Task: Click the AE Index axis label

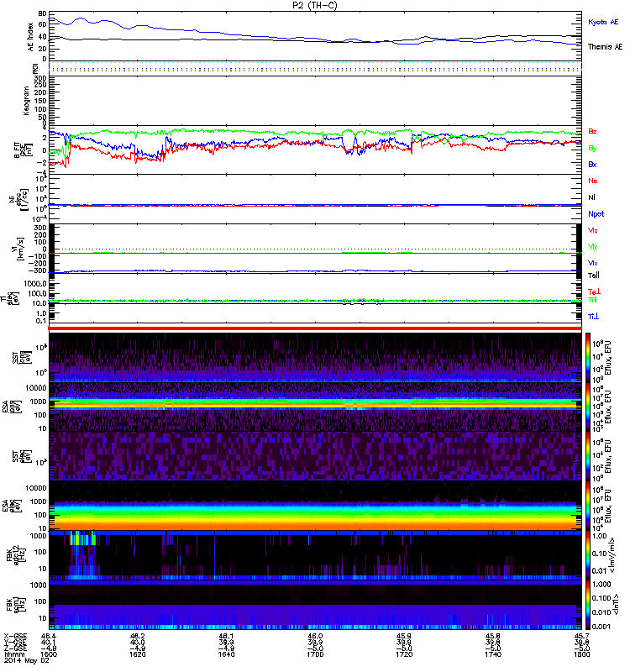Action: pos(30,37)
